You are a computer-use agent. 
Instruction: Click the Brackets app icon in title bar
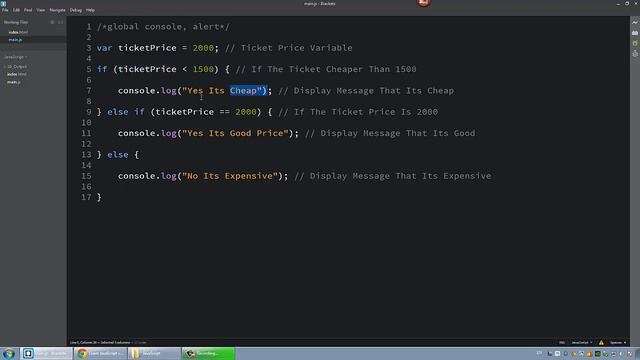[x=3, y=3]
